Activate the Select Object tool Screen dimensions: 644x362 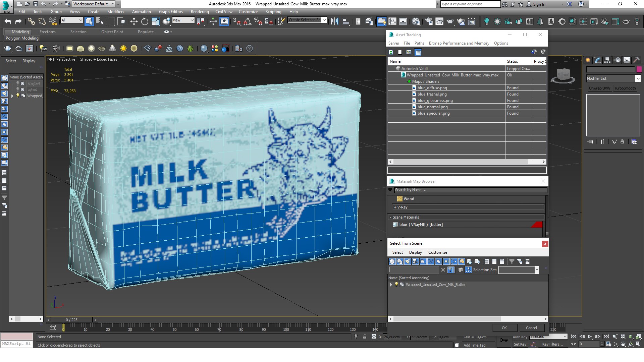click(x=89, y=21)
